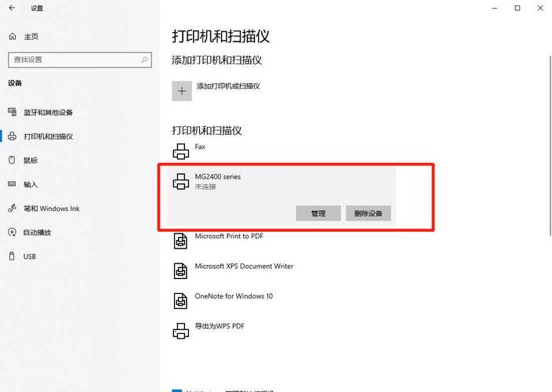Select the MG2400 series printer icon
The height and width of the screenshot is (392, 552).
[x=180, y=182]
